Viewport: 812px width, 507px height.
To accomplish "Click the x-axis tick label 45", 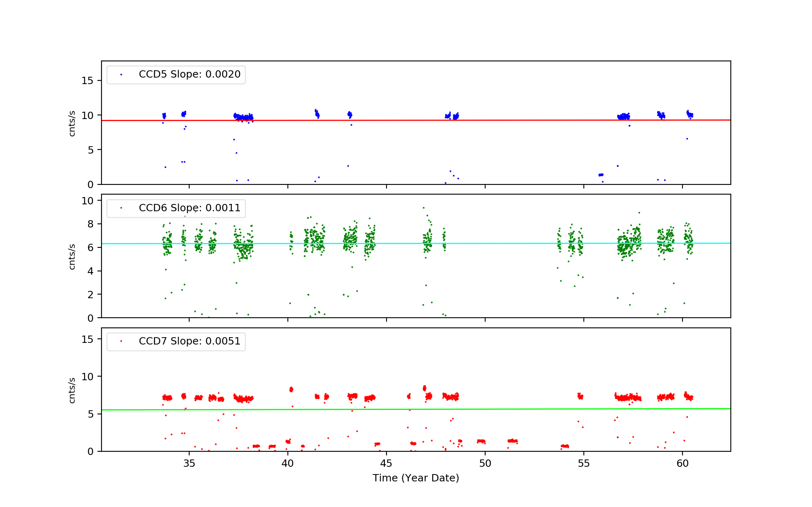I will (x=387, y=464).
